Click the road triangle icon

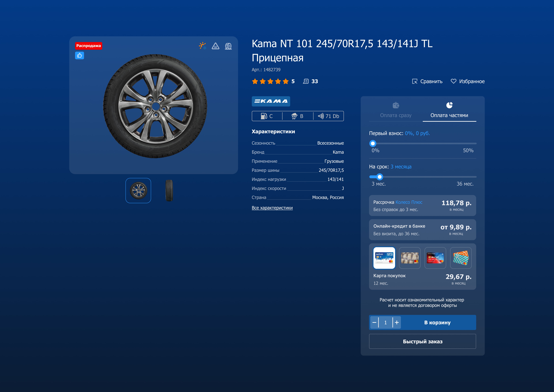(215, 46)
